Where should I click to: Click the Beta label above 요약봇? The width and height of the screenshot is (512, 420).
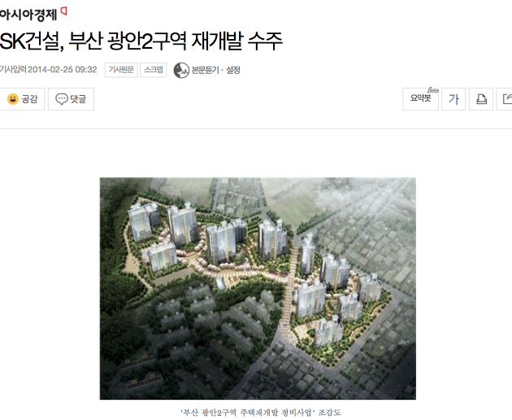[433, 90]
